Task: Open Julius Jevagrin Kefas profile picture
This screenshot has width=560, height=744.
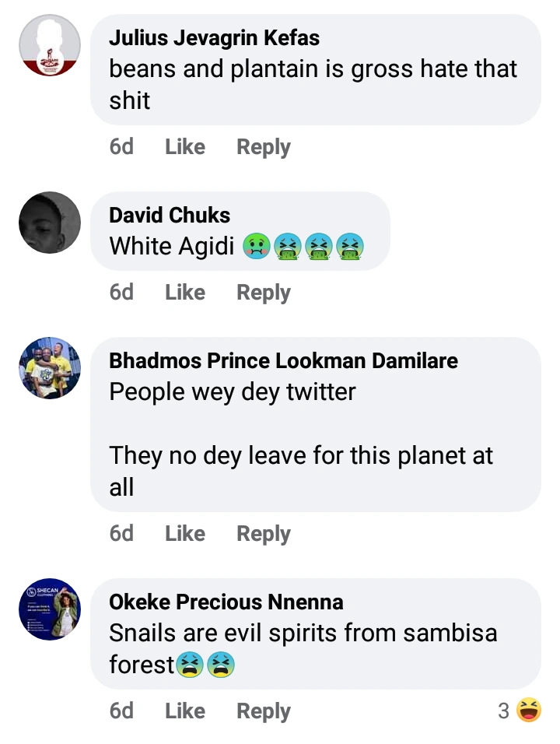Action: click(x=50, y=45)
